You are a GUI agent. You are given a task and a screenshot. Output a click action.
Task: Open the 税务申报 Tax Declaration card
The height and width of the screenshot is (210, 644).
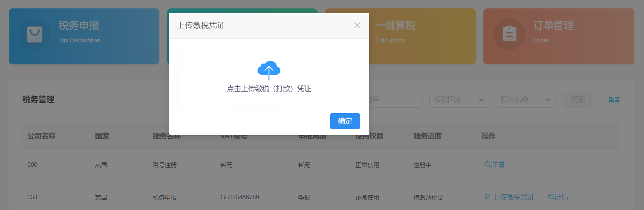[x=84, y=36]
